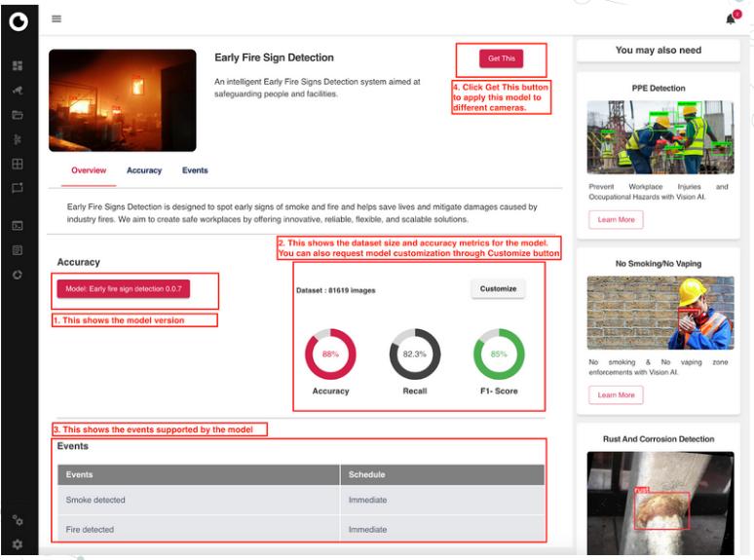Open the notifications bell
The image size is (754, 560).
tap(732, 19)
